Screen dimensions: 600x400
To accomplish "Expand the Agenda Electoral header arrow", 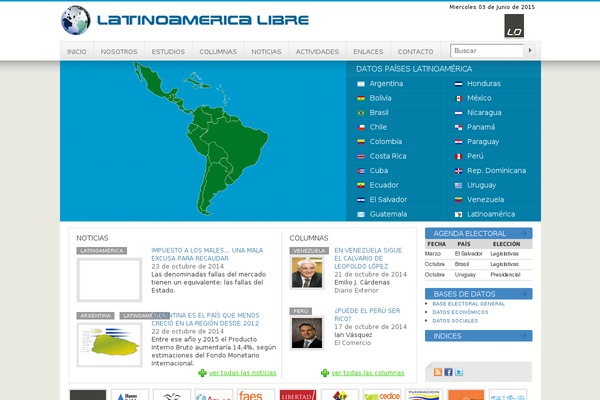I will pos(526,233).
